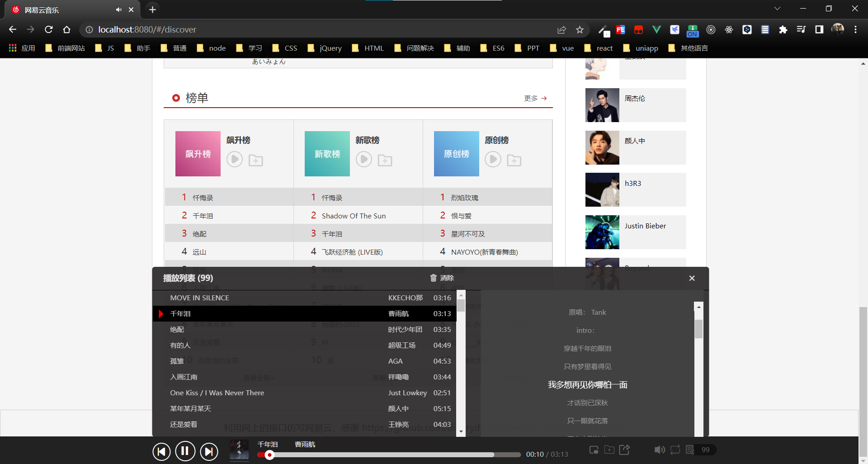Pause the currently playing song
The width and height of the screenshot is (868, 464).
tap(185, 451)
